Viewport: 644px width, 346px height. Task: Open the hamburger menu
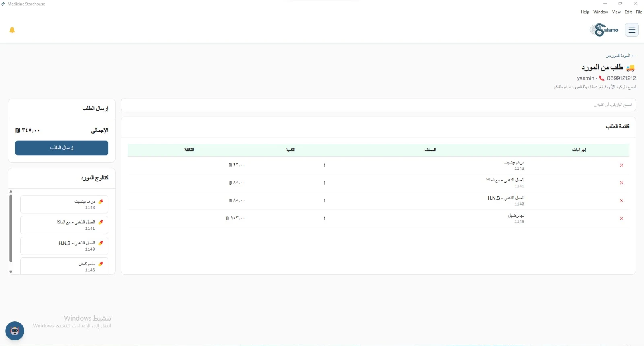coord(632,30)
